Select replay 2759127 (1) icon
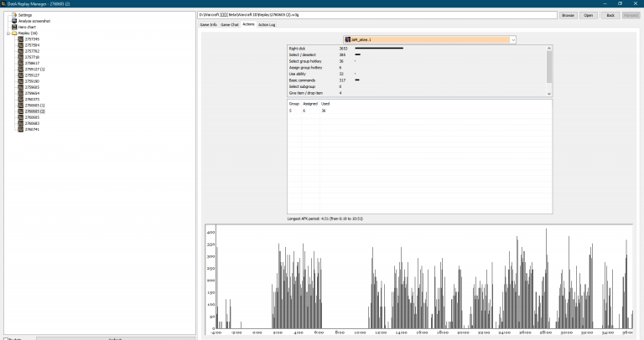 tap(20, 69)
